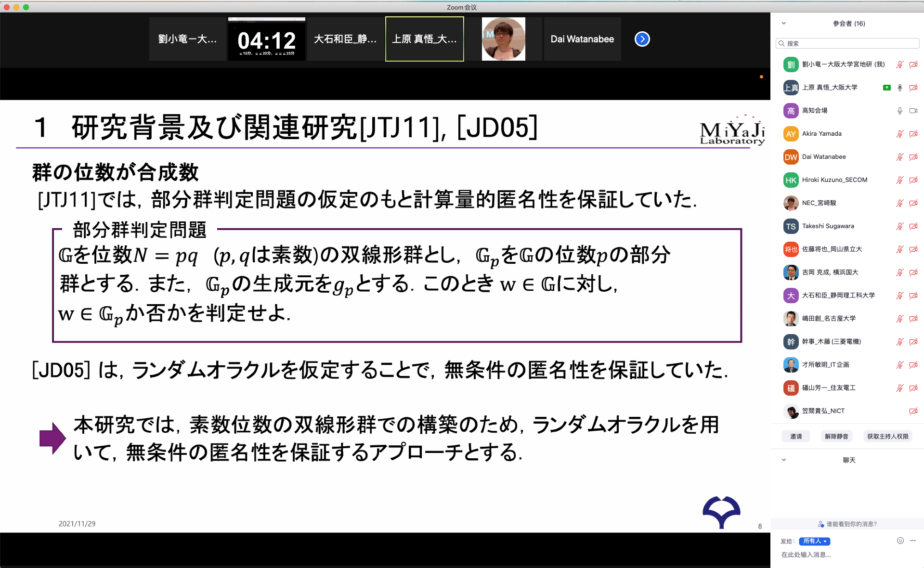Image resolution: width=924 pixels, height=568 pixels.
Task: Toggle muted mic icon for Dai Watanabee
Action: click(x=899, y=157)
